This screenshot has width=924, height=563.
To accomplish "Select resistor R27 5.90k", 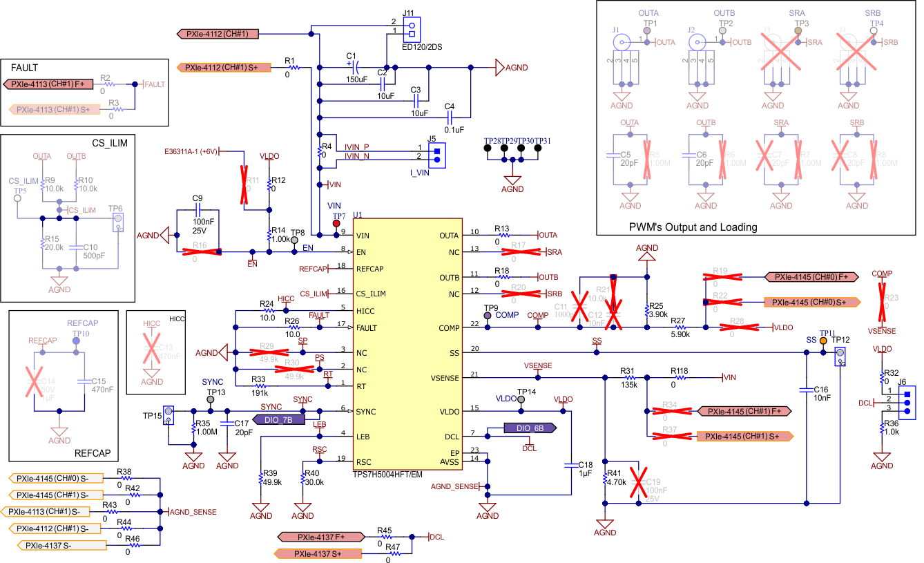I will (680, 328).
